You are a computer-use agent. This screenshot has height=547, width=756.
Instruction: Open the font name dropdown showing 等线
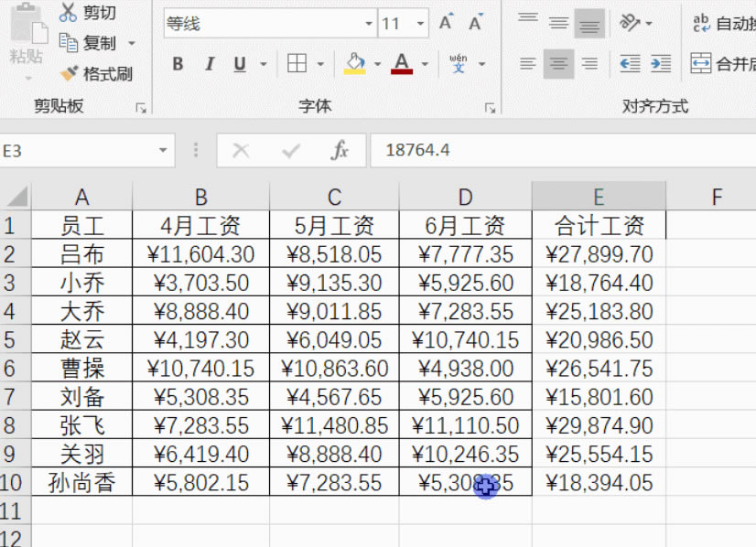click(369, 25)
